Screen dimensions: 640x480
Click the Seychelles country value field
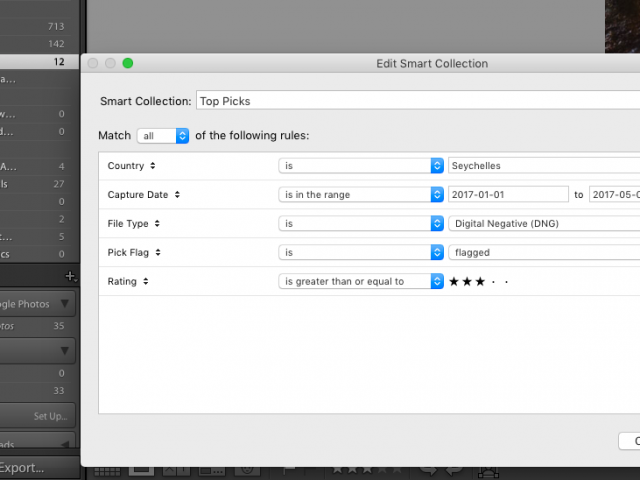coord(544,166)
